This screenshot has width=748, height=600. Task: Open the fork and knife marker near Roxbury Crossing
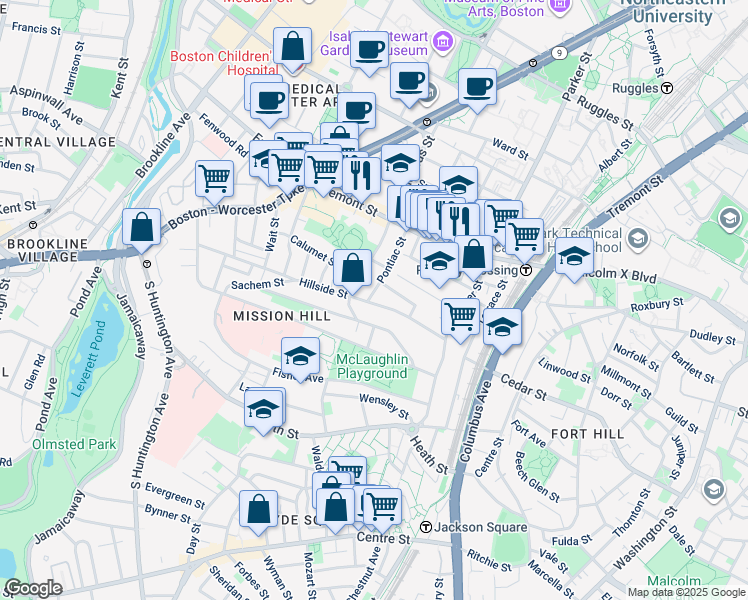click(460, 224)
